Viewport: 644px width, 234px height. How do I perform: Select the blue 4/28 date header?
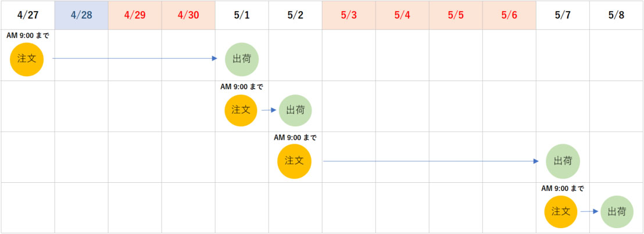click(81, 15)
